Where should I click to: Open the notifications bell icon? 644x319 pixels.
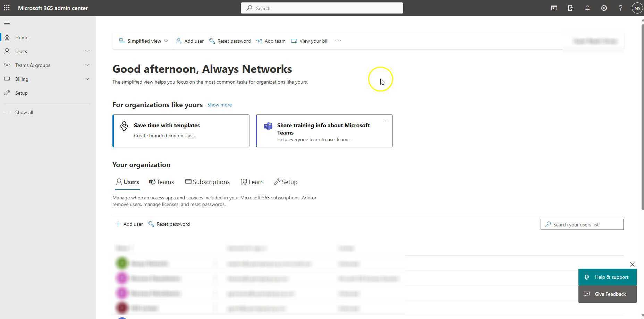[587, 8]
